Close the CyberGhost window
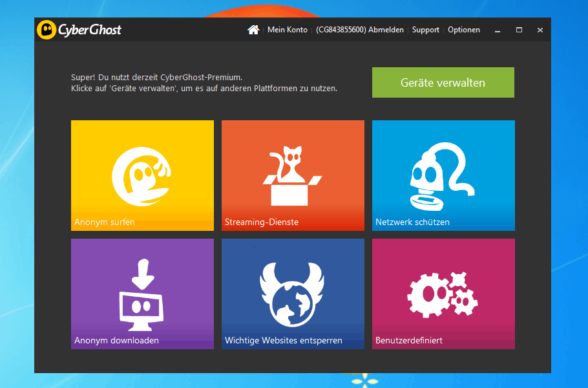 coord(540,30)
